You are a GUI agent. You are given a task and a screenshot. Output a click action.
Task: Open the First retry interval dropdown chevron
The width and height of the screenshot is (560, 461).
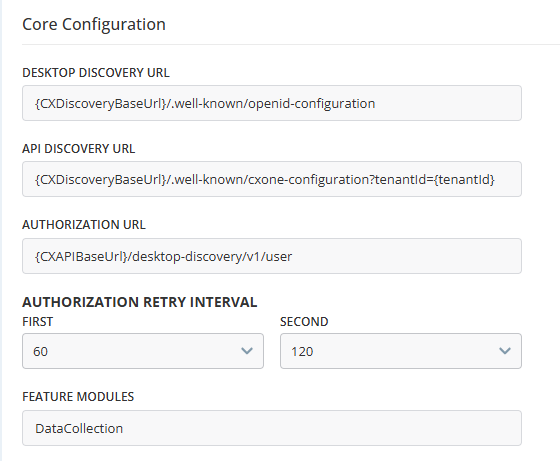pos(247,351)
